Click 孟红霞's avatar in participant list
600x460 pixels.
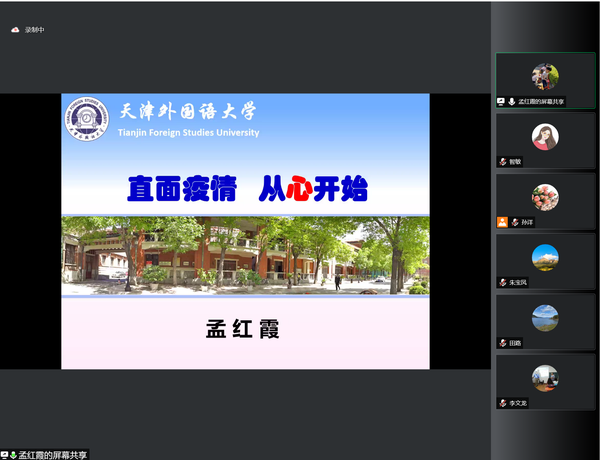coord(545,76)
